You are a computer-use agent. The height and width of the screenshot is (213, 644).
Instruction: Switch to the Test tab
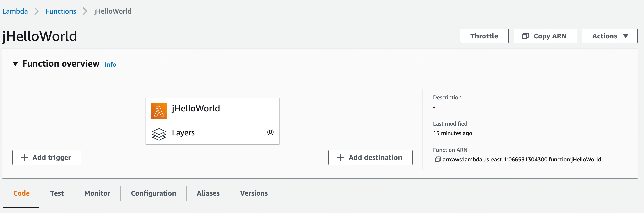[x=57, y=193]
